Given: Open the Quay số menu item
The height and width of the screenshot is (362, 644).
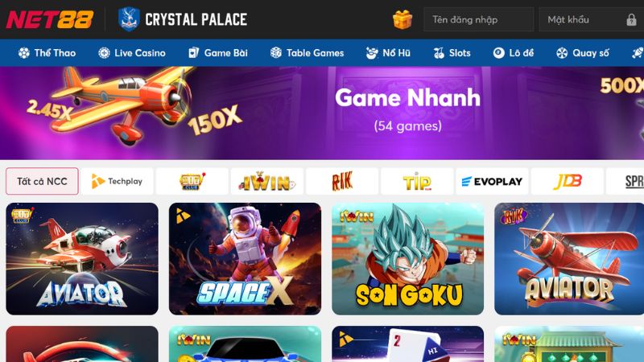Looking at the screenshot, I should coord(582,53).
